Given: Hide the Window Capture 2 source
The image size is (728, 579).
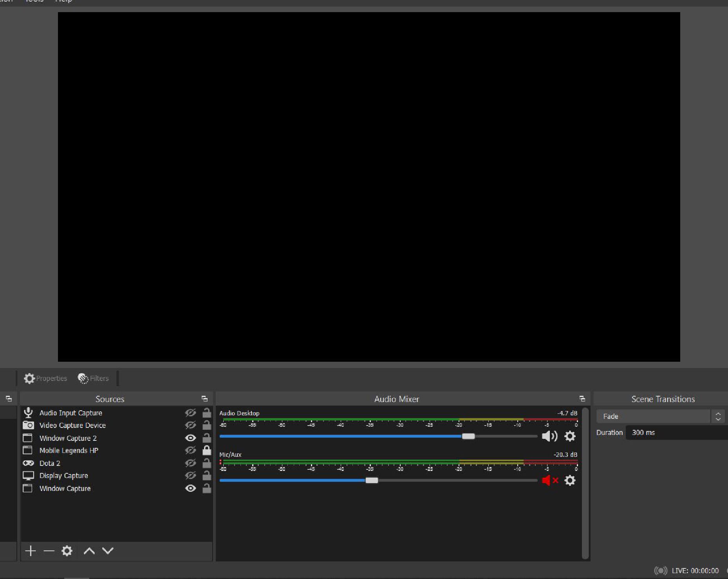Looking at the screenshot, I should (191, 438).
